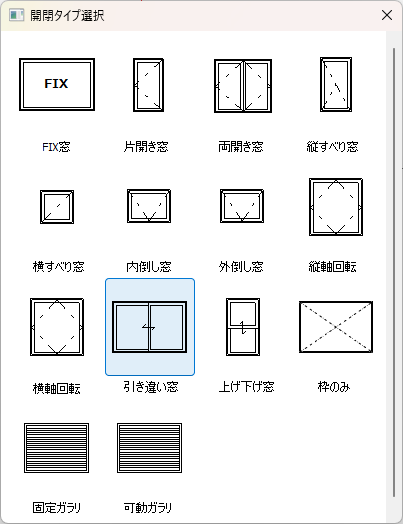Image resolution: width=403 pixels, height=524 pixels.
Task: Click the 両開き窓 text label
Action: (x=241, y=147)
